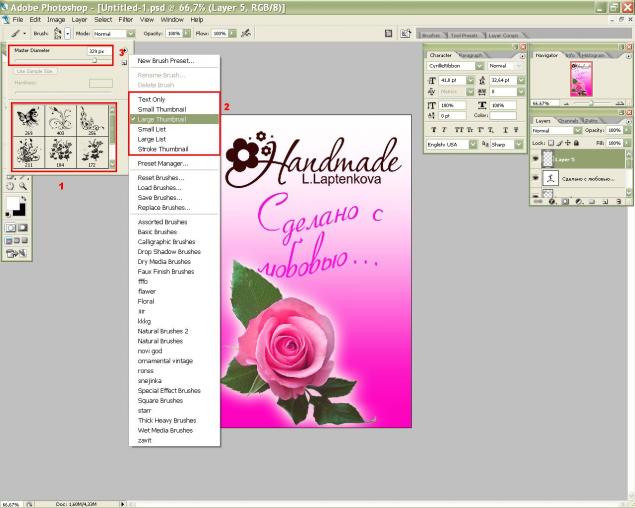Select the Zoom tool in the toolbox
Viewport: 635px width, 508px height.
click(22, 186)
